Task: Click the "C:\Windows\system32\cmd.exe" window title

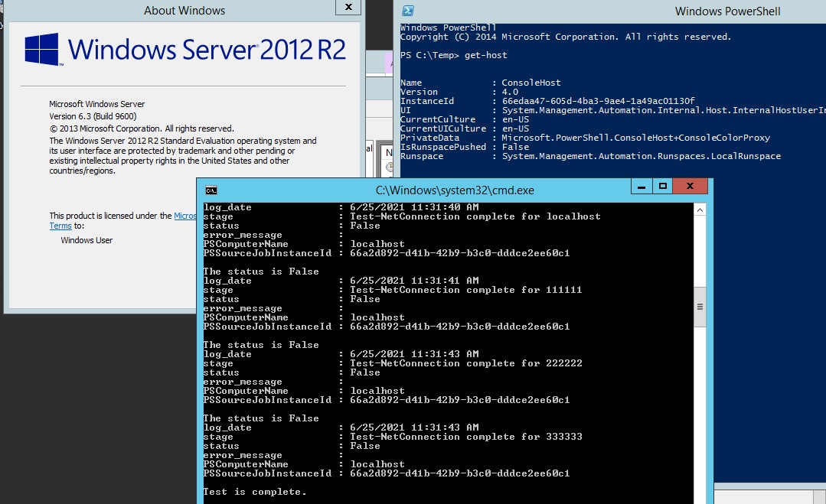Action: click(x=455, y=190)
